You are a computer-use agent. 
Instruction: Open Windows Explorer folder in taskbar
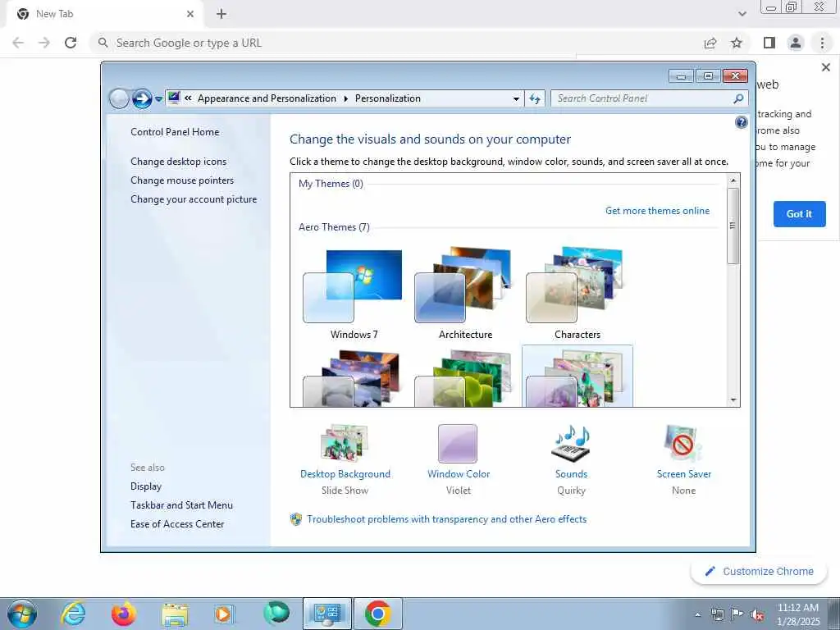coord(175,614)
